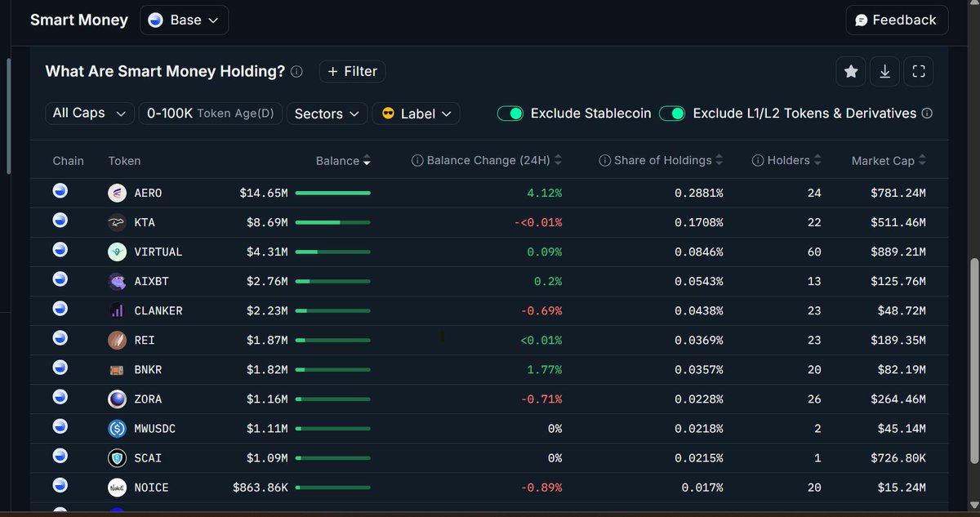Viewport: 980px width, 517px height.
Task: Click the info icon next to Smart Money Holding title
Action: 296,71
